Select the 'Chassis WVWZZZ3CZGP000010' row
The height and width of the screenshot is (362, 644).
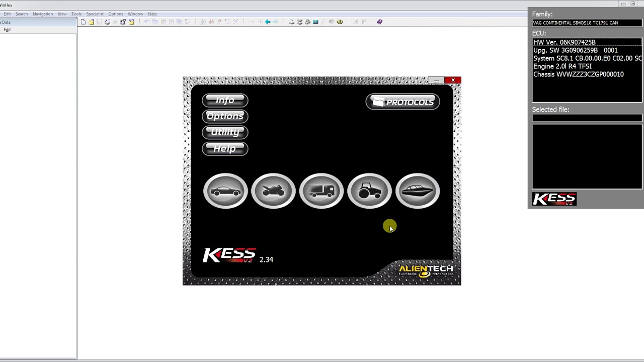pyautogui.click(x=587, y=74)
